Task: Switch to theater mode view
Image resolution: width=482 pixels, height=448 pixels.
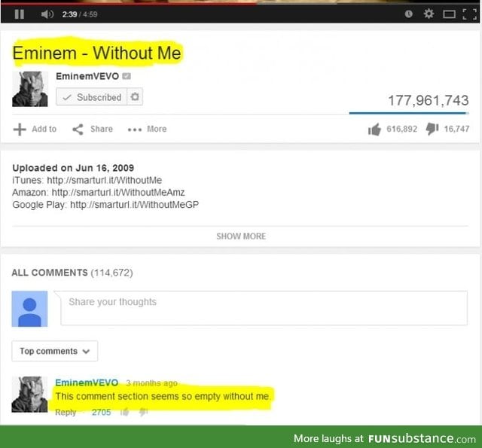Action: tap(449, 14)
